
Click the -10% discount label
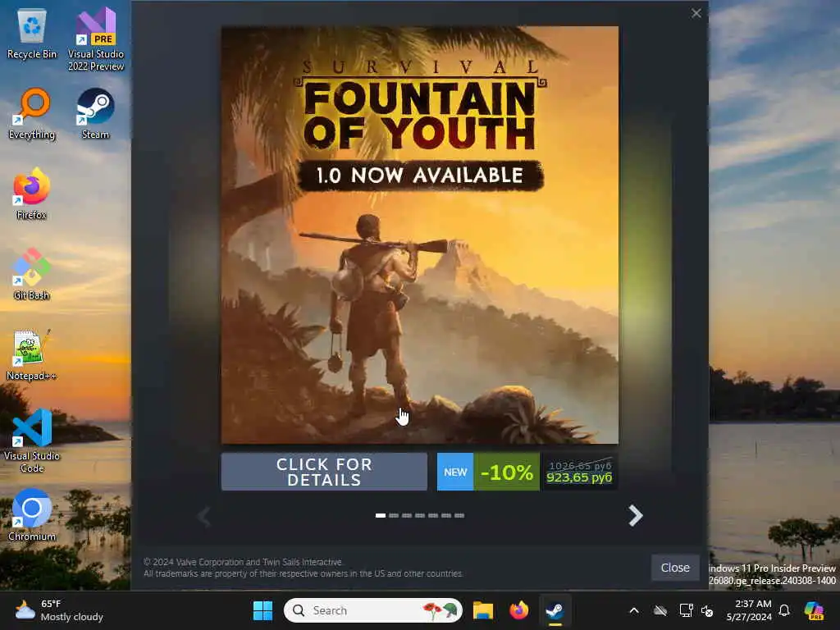click(x=506, y=472)
